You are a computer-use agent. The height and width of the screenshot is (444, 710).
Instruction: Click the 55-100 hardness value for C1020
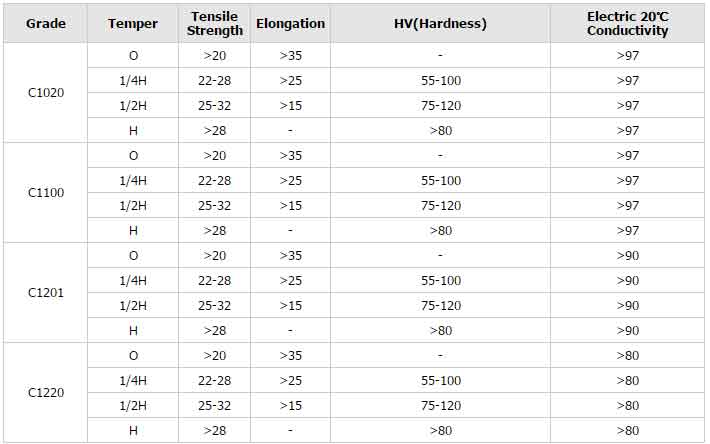(440, 81)
